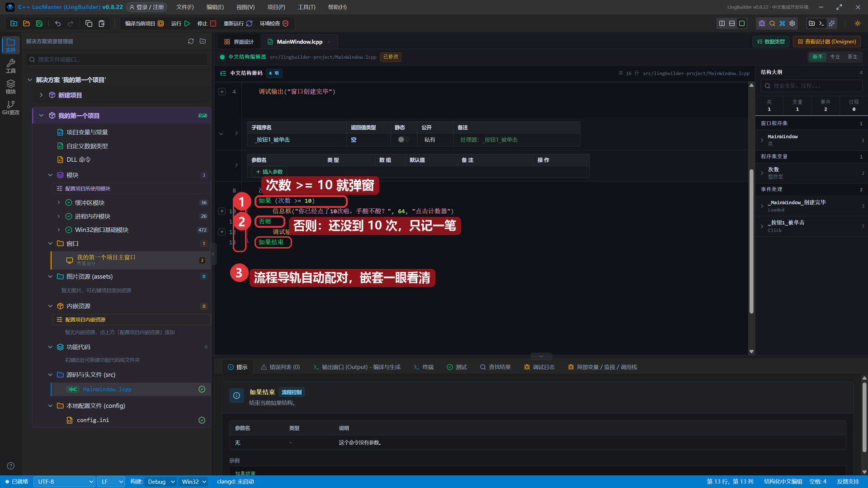Click the paste clipboard icon
Image resolution: width=868 pixels, height=488 pixels.
(x=102, y=23)
